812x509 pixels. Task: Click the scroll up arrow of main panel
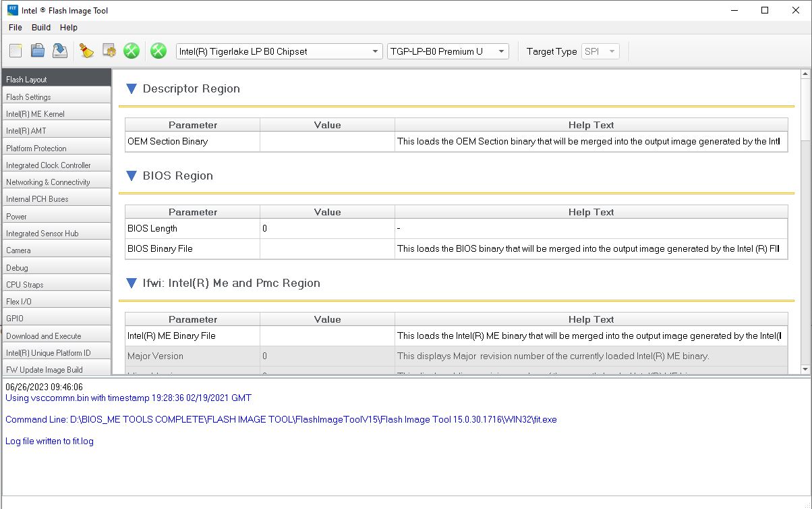tap(805, 74)
